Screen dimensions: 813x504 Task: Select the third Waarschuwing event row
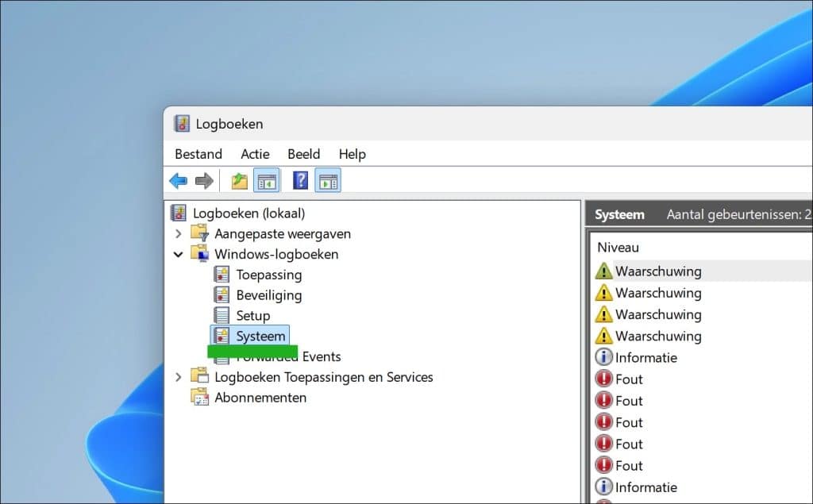click(703, 315)
